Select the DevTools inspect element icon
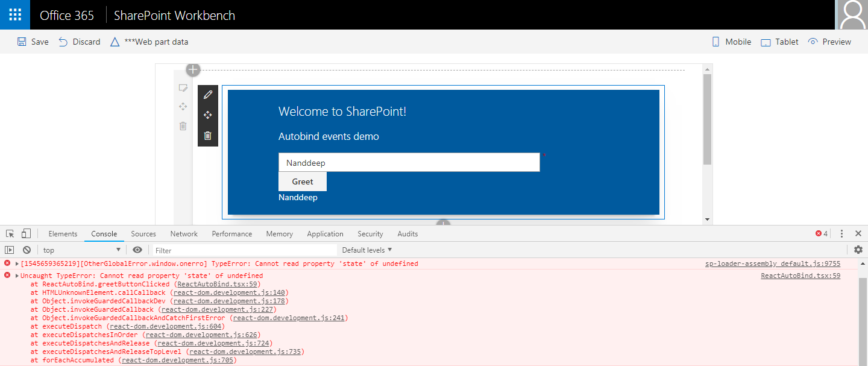This screenshot has height=366, width=868. (x=10, y=234)
